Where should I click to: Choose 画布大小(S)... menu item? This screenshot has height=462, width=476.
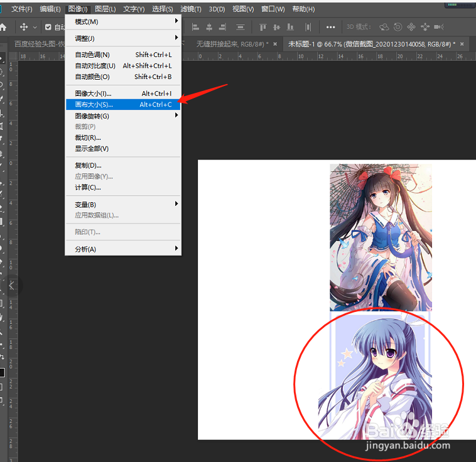click(123, 104)
